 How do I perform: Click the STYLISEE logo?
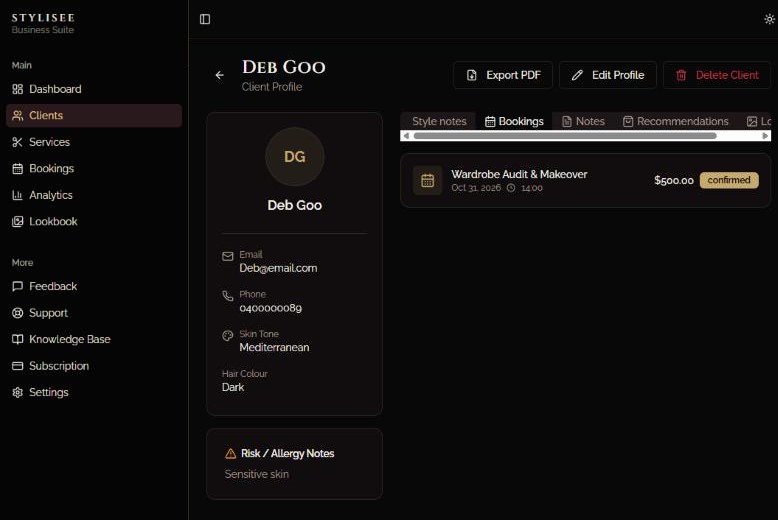tap(43, 18)
